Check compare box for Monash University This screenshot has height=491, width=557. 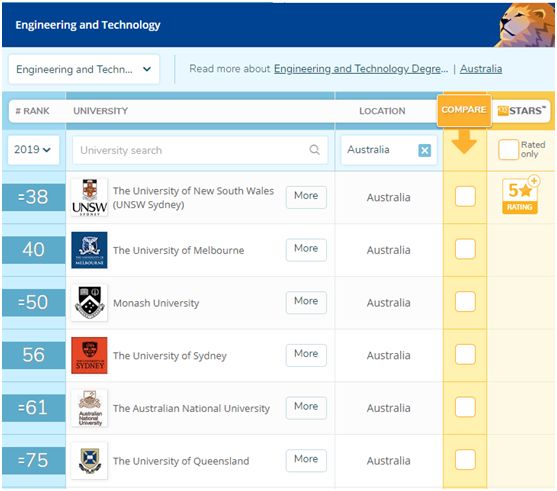click(x=465, y=301)
